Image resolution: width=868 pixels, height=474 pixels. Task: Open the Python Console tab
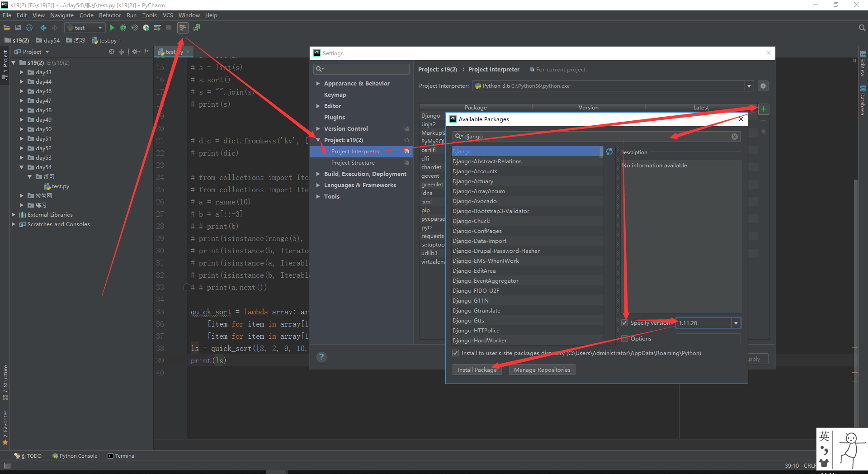[75, 456]
